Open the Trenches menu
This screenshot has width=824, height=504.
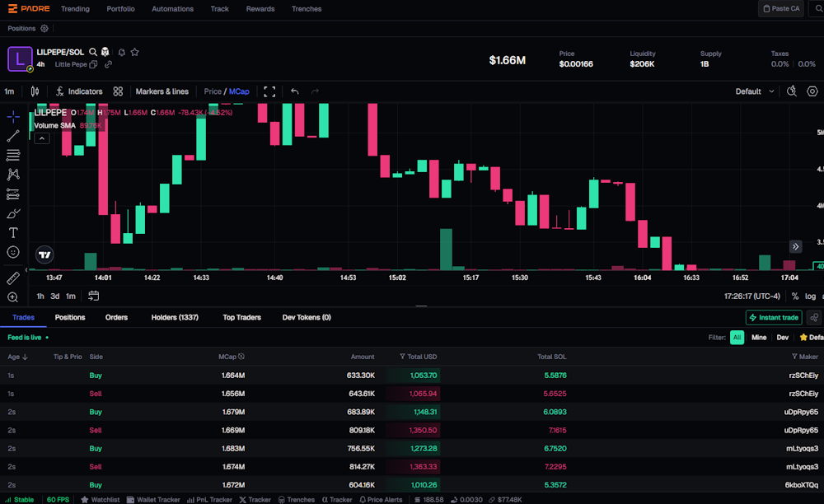pyautogui.click(x=307, y=9)
